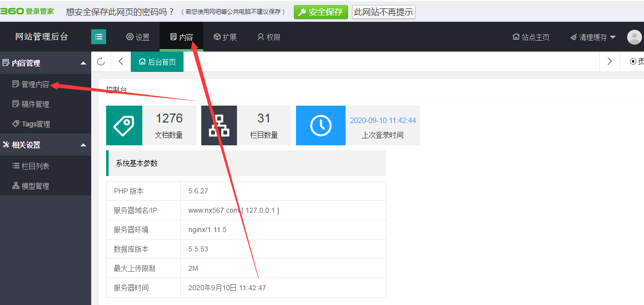Open Tags管理 in the sidebar

pos(35,124)
